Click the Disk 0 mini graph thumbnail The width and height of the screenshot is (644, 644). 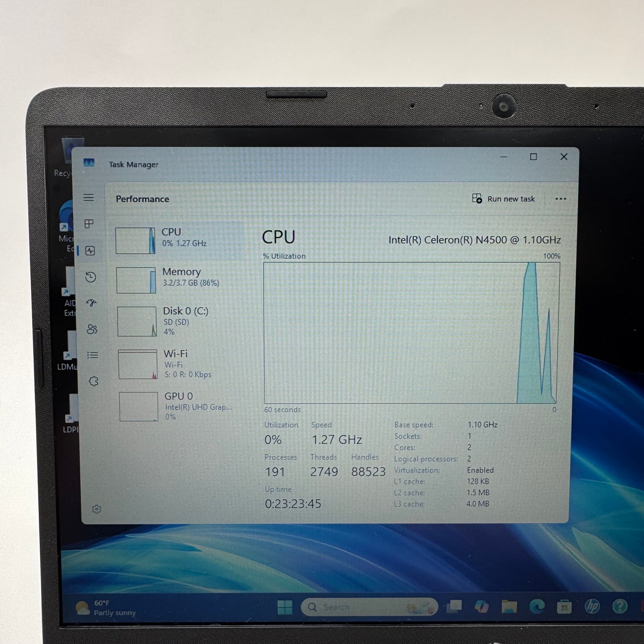(x=137, y=321)
